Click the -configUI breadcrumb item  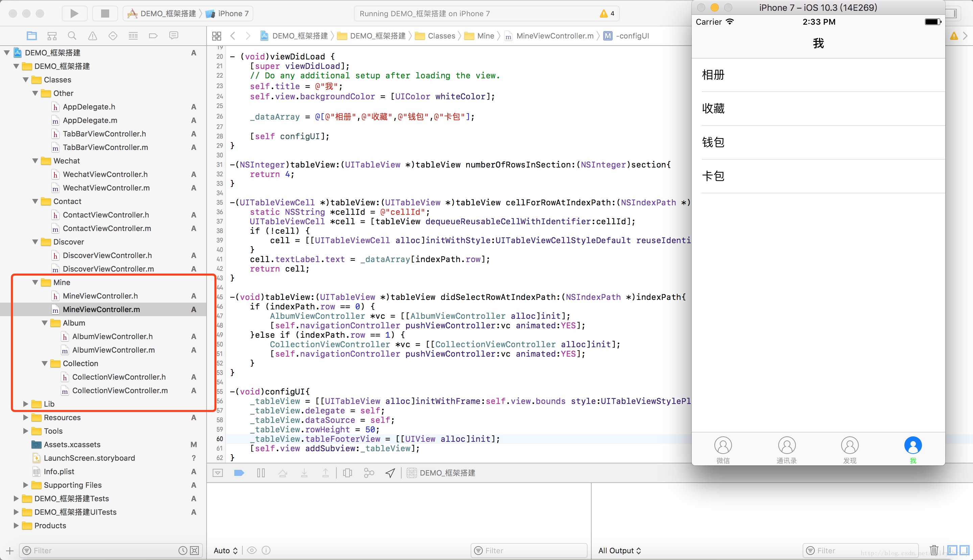(632, 36)
